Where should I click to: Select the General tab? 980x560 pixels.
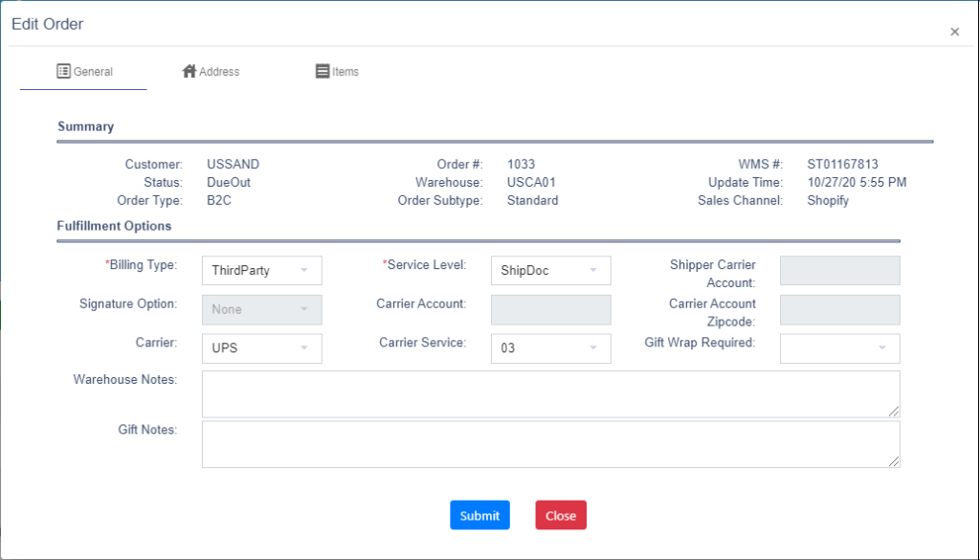pos(84,71)
